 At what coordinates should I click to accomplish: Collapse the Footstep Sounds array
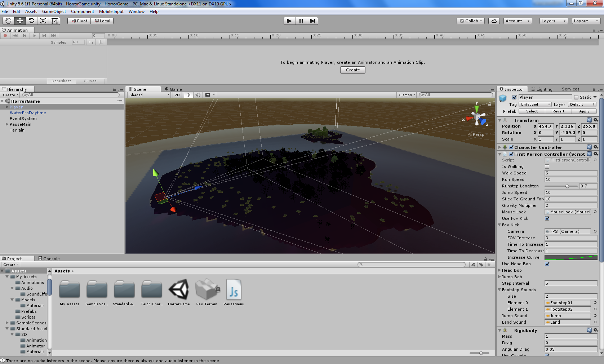point(500,290)
